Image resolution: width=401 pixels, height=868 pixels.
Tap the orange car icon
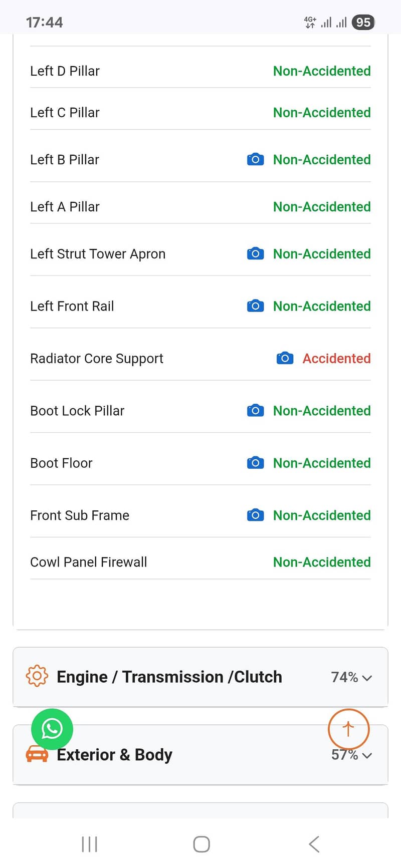[37, 755]
